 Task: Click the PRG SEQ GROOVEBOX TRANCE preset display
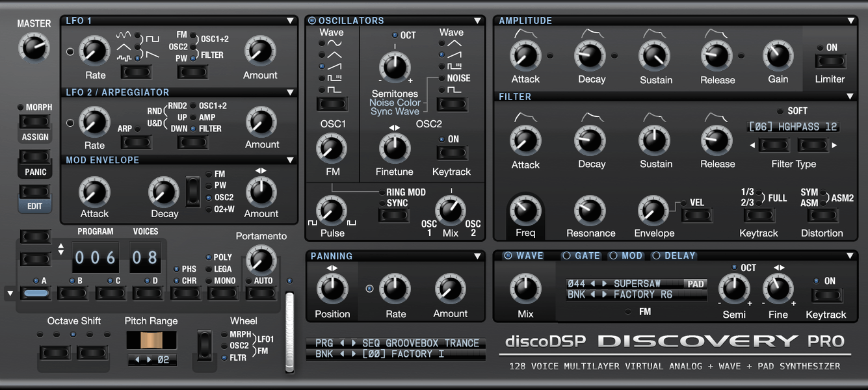coord(396,343)
